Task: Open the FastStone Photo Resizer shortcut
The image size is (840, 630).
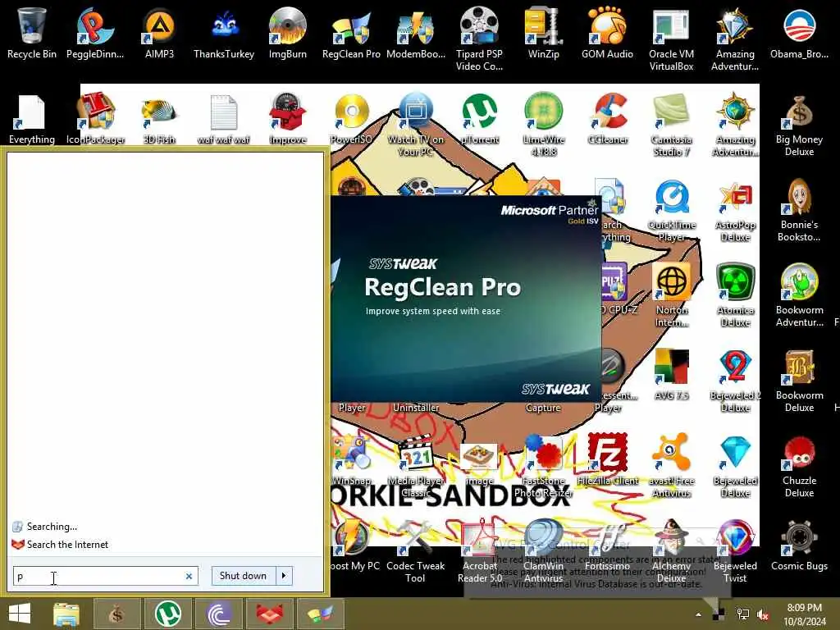Action: 543,466
